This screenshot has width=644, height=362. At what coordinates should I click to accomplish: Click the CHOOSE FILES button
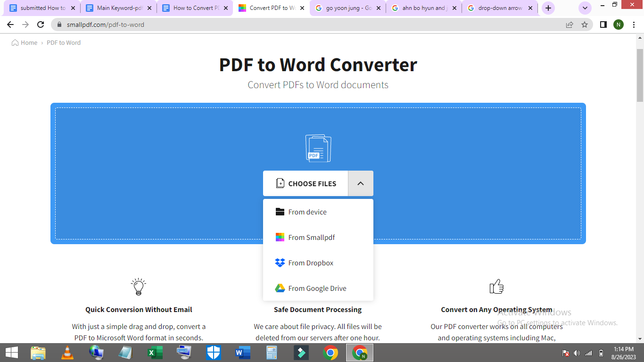click(x=305, y=183)
